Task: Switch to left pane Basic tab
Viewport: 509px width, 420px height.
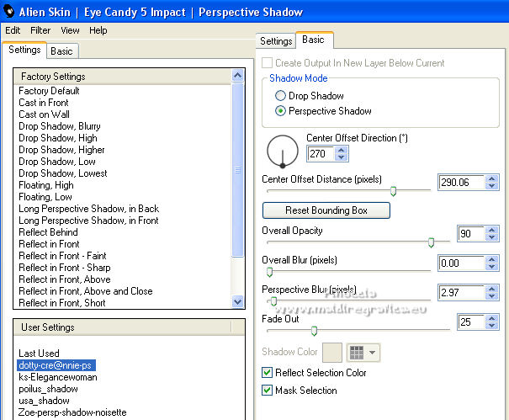Action: [61, 51]
